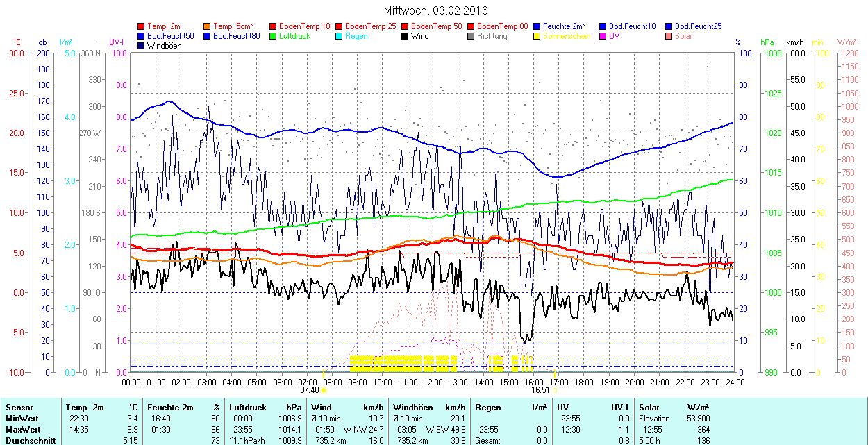
Task: Click the Solar legend color box
Action: click(x=669, y=36)
